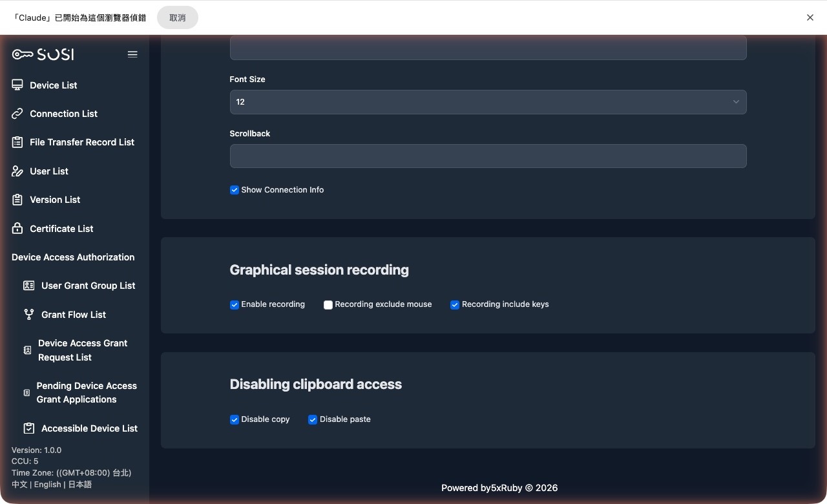Switch interface language to English
Viewport: 827px width, 504px height.
click(x=47, y=484)
